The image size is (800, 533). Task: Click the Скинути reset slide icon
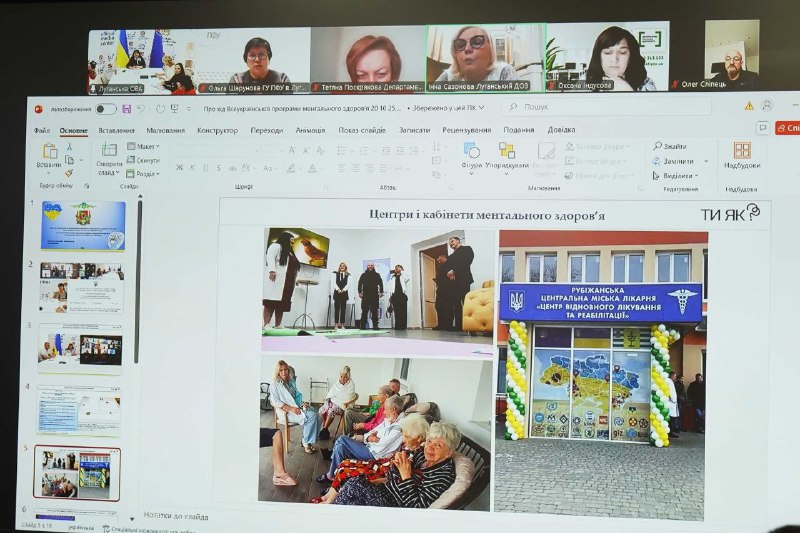tap(145, 160)
